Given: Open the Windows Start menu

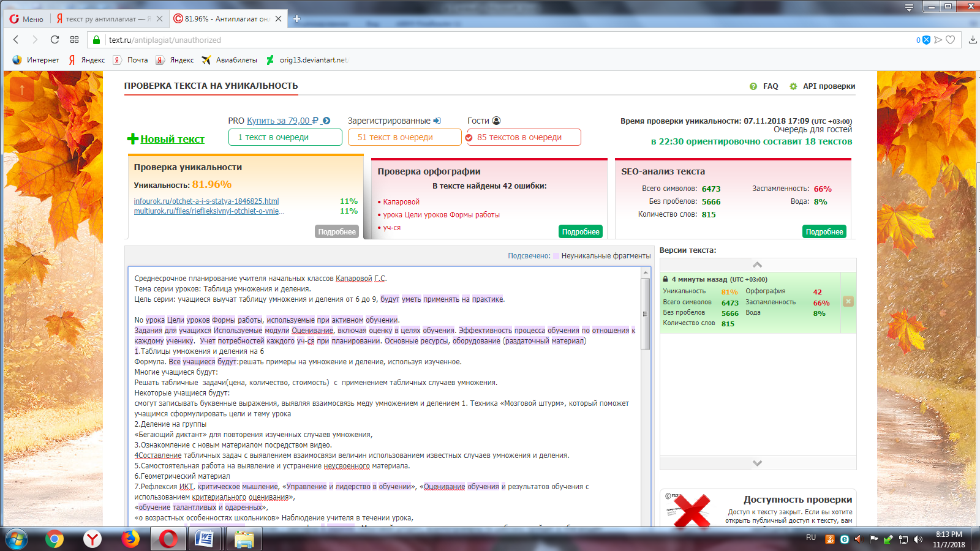Looking at the screenshot, I should (16, 539).
